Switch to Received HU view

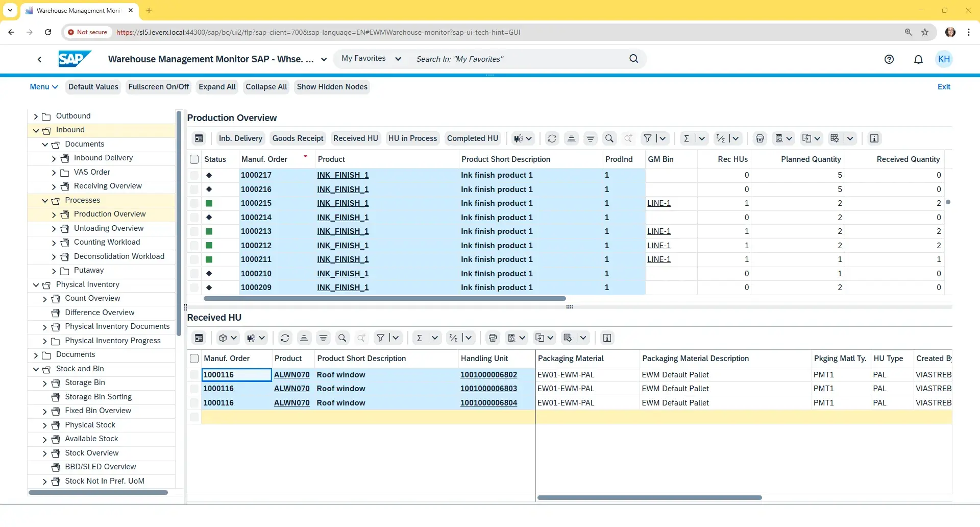click(x=356, y=138)
